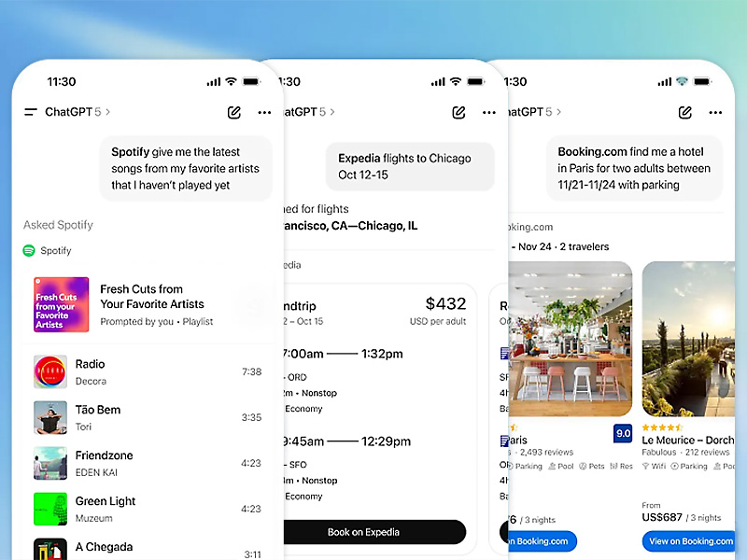The width and height of the screenshot is (747, 560).
Task: Expand the model selector chevron in the Booking.com phone
Action: point(558,112)
